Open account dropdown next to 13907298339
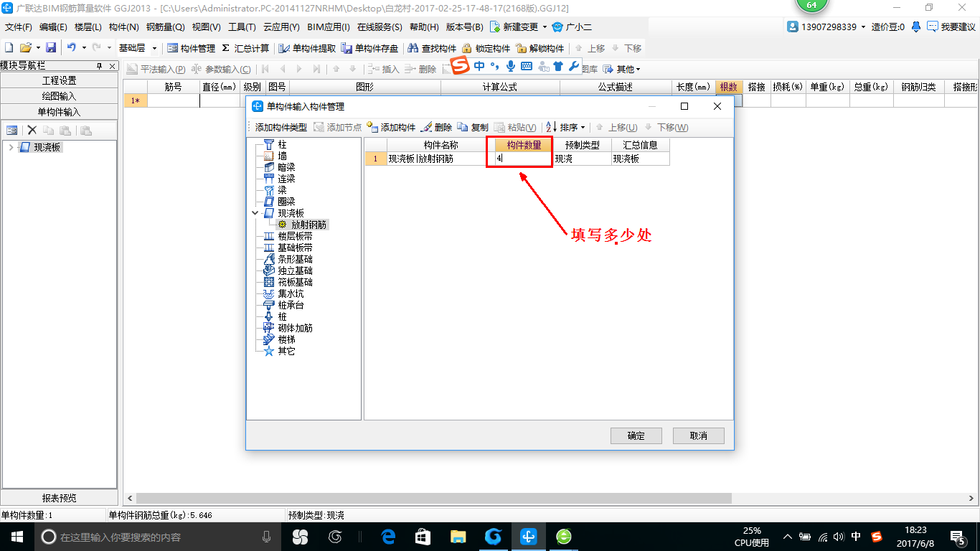The width and height of the screenshot is (980, 551). pos(863,27)
